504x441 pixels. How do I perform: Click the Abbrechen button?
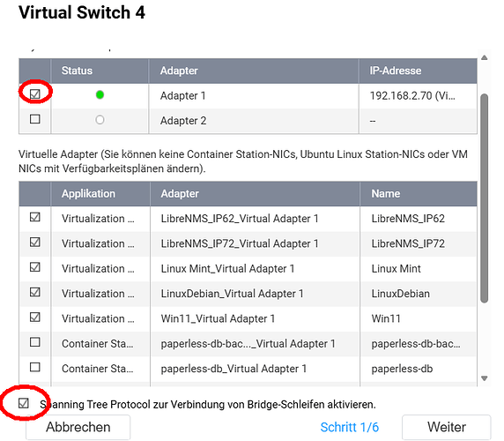pyautogui.click(x=78, y=427)
